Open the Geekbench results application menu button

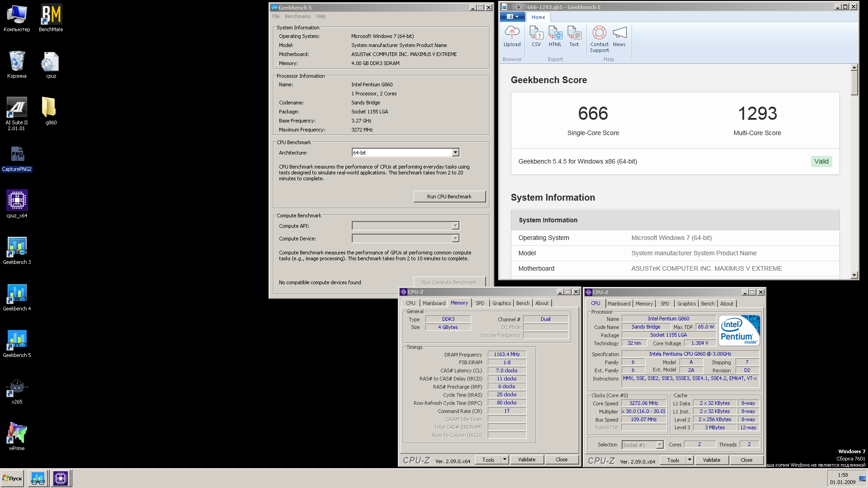(512, 17)
